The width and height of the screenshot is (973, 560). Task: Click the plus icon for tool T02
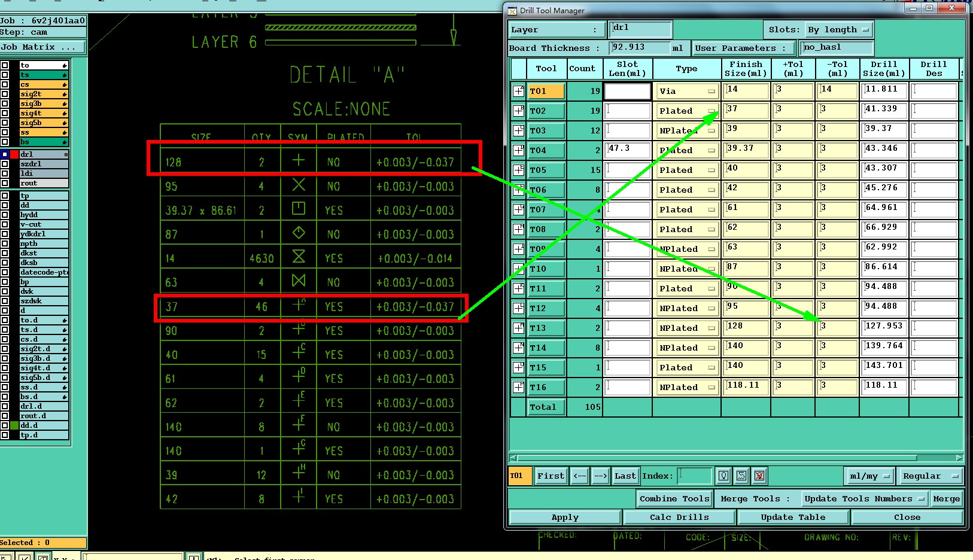click(x=518, y=111)
